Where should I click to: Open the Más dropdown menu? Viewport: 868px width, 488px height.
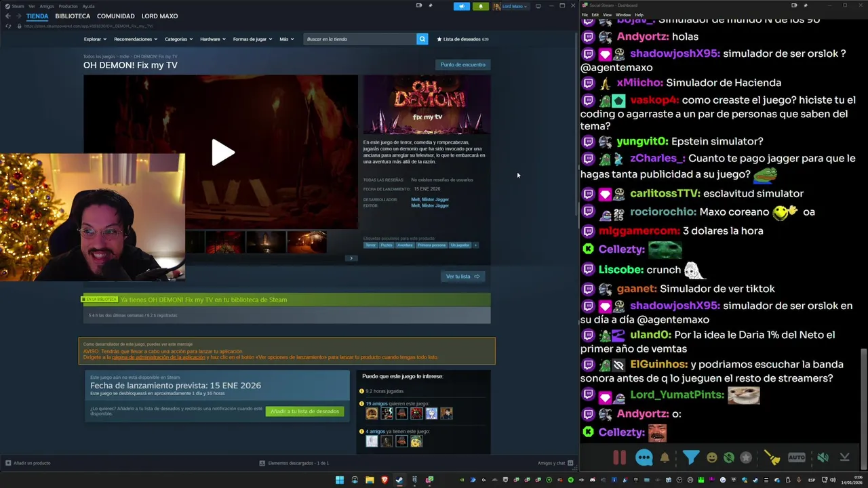pyautogui.click(x=286, y=39)
